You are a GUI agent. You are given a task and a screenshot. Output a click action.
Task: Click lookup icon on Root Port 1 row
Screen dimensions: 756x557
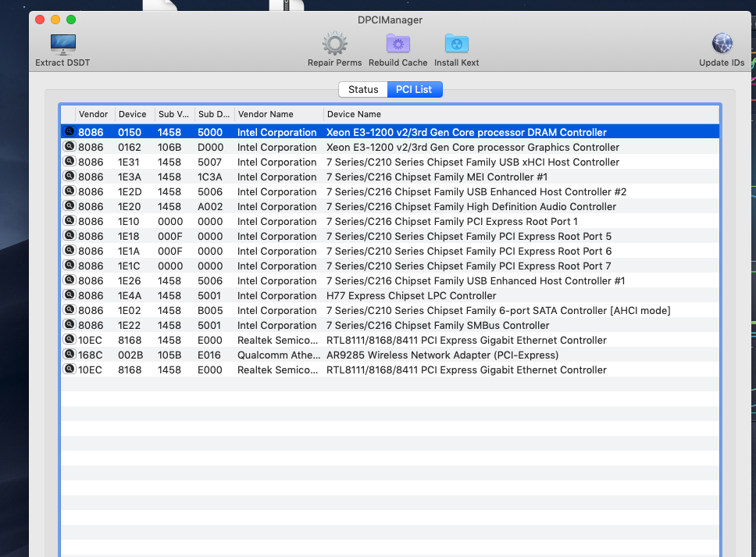tap(70, 220)
